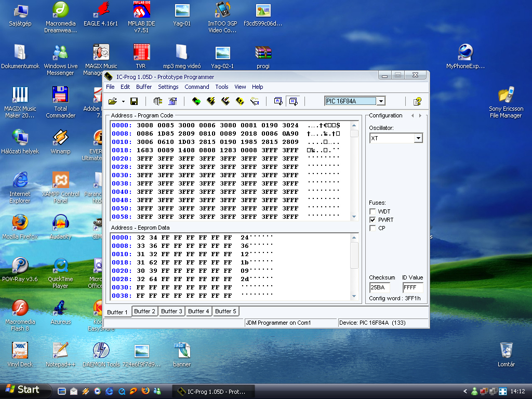The width and height of the screenshot is (532, 399).
Task: Click program code address 0000:
Action: (x=122, y=125)
